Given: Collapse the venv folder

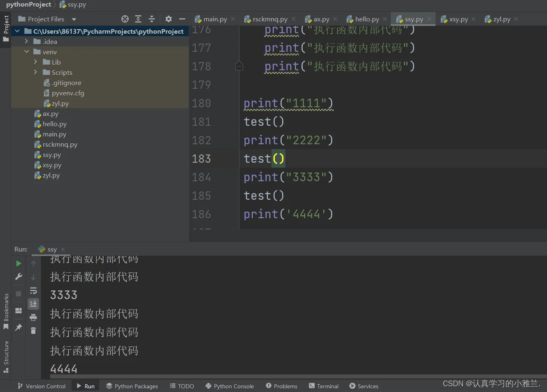Looking at the screenshot, I should (x=26, y=52).
